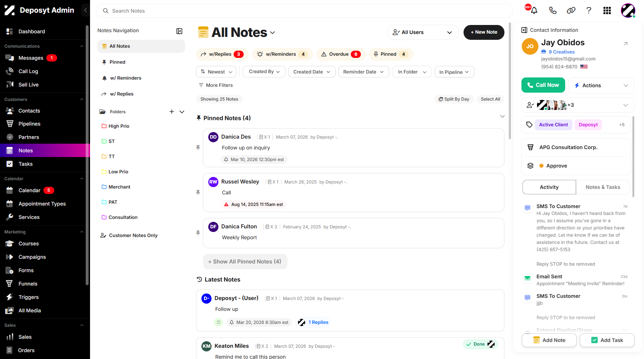Open More Filters
This screenshot has height=359, width=644.
click(x=216, y=85)
